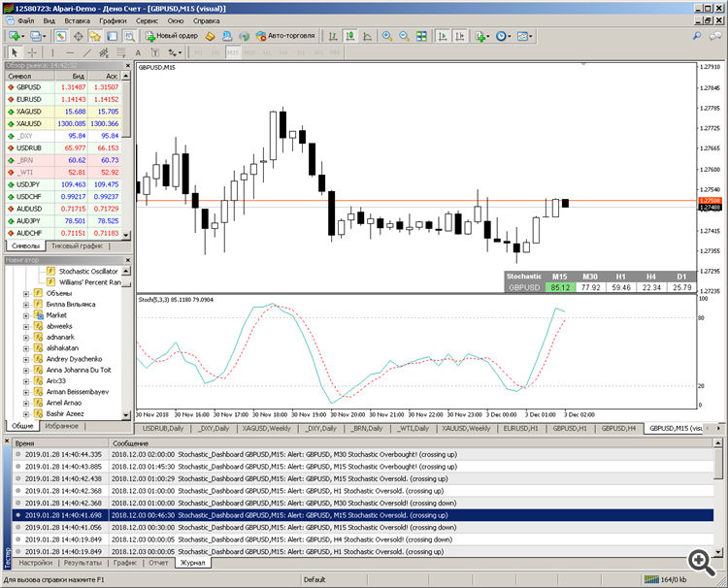Viewport: 728px width, 588px height.
Task: Expand the Билла Вильямса folder
Action: point(26,304)
